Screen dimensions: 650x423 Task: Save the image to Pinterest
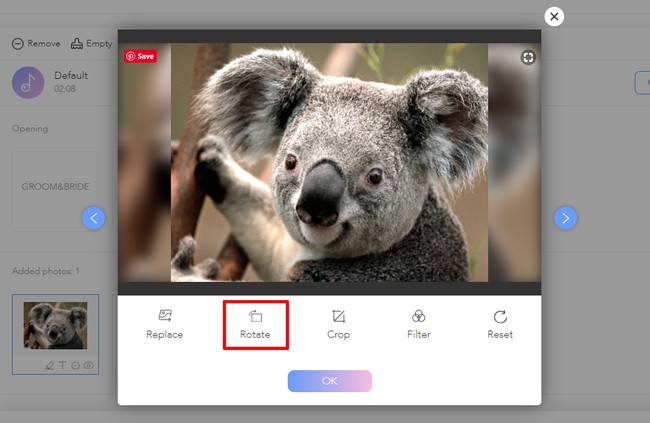click(x=140, y=56)
